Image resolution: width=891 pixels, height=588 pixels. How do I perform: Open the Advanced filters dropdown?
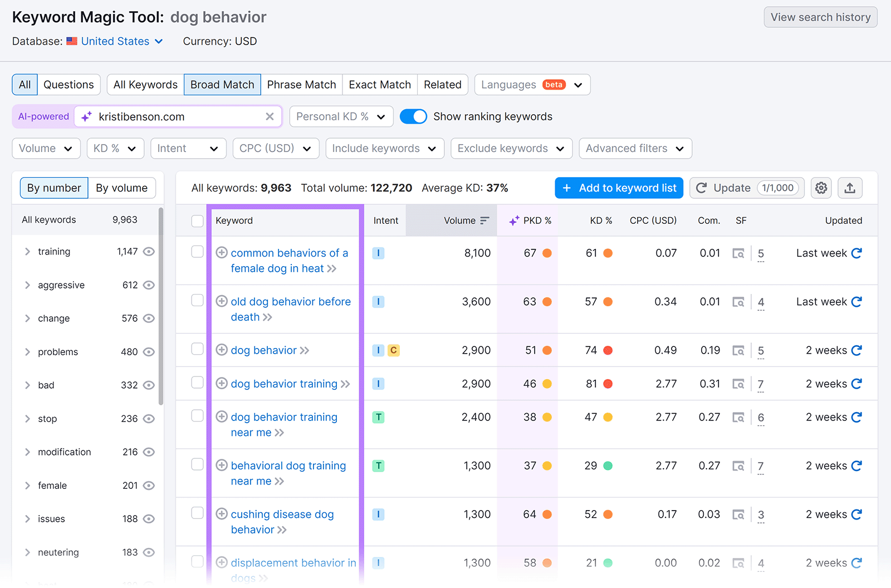635,148
